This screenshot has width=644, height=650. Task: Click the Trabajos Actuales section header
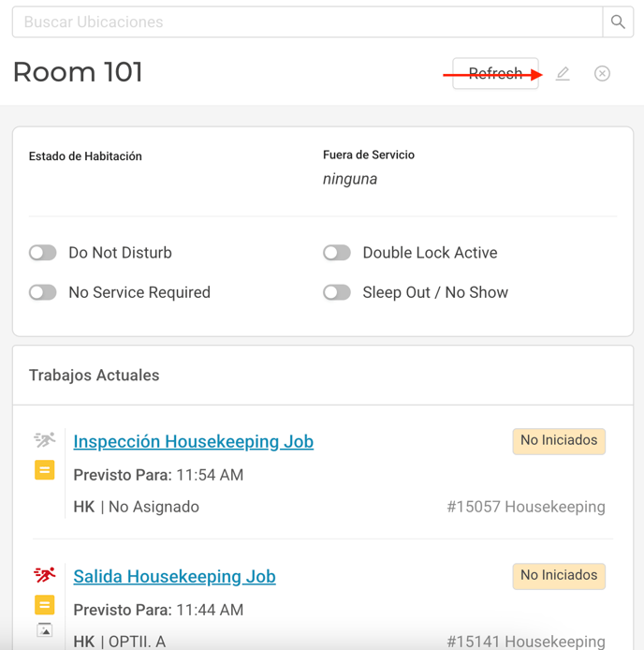[95, 376]
